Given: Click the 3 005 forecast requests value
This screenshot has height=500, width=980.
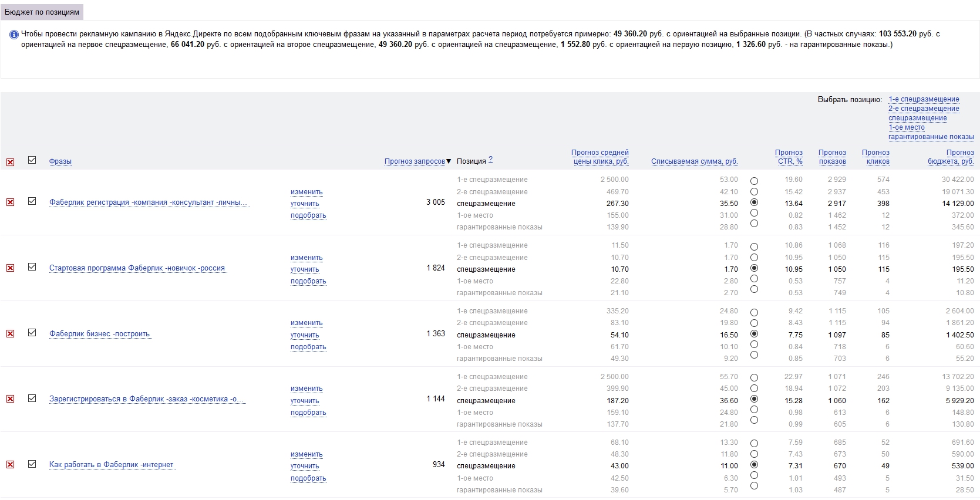Looking at the screenshot, I should [436, 202].
